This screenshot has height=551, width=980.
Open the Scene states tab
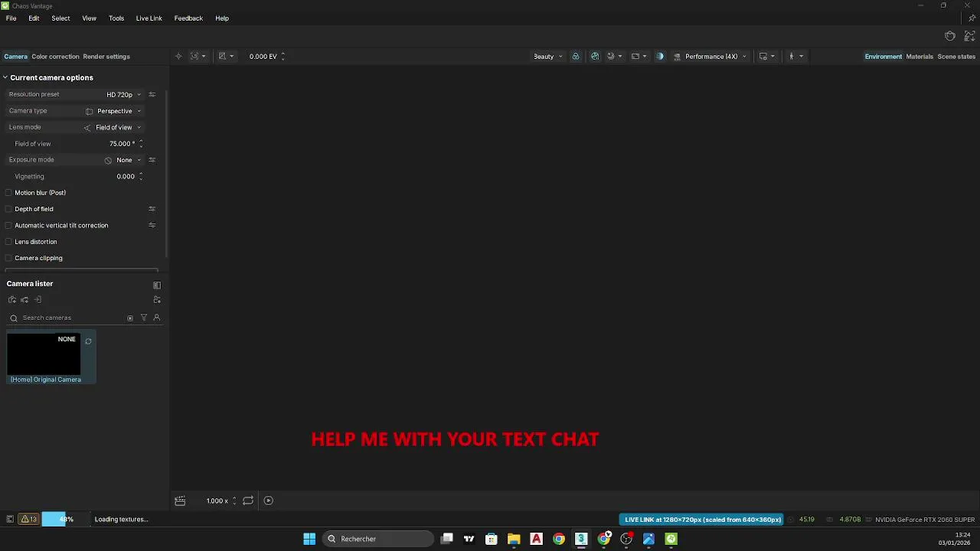tap(956, 57)
